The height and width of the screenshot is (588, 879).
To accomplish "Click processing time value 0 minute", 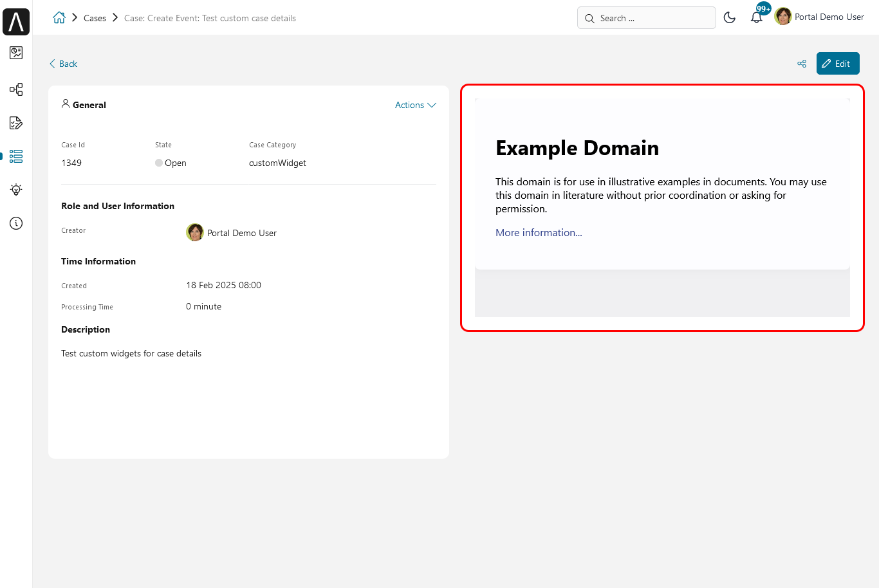I will 203,306.
